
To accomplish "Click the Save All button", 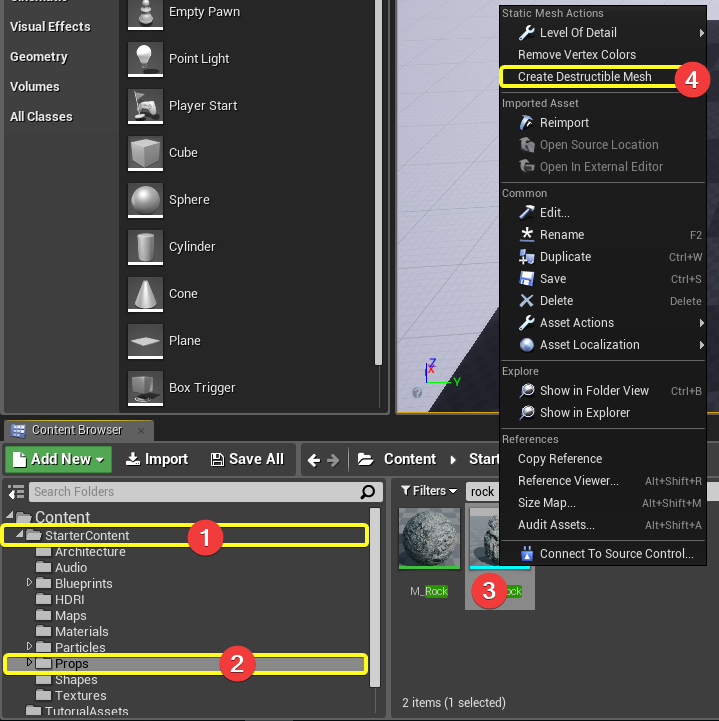I will 247,460.
